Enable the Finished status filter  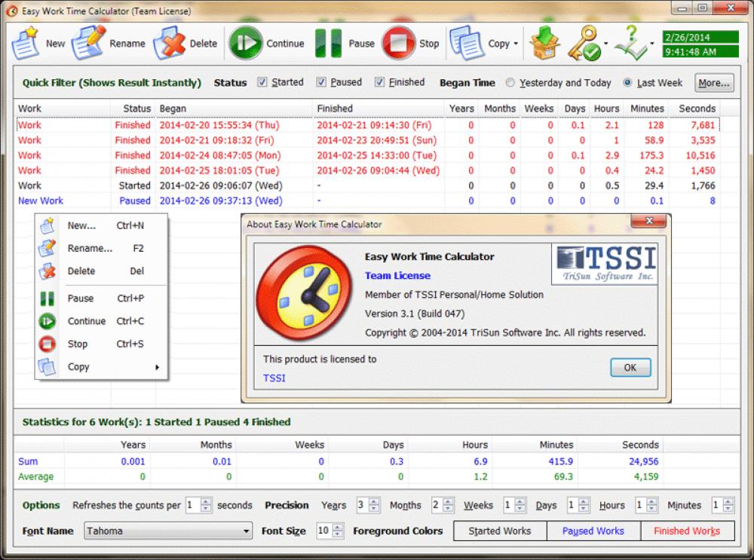379,82
